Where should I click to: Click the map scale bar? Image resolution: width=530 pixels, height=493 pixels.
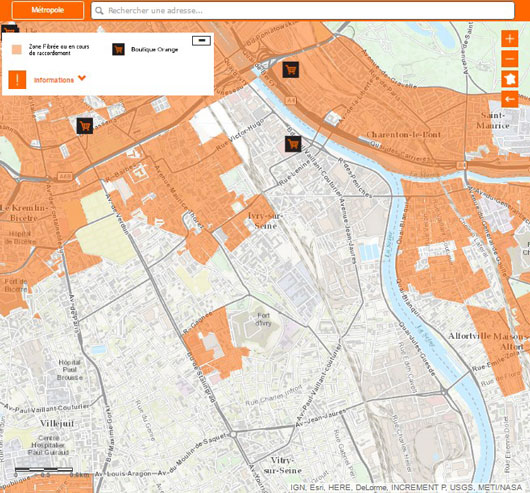coord(44,469)
